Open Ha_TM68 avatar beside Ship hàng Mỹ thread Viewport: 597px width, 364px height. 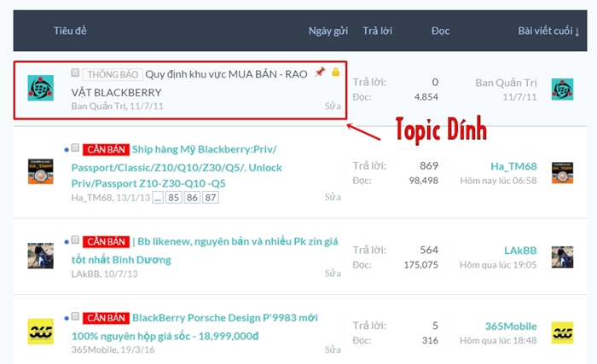coord(40,171)
